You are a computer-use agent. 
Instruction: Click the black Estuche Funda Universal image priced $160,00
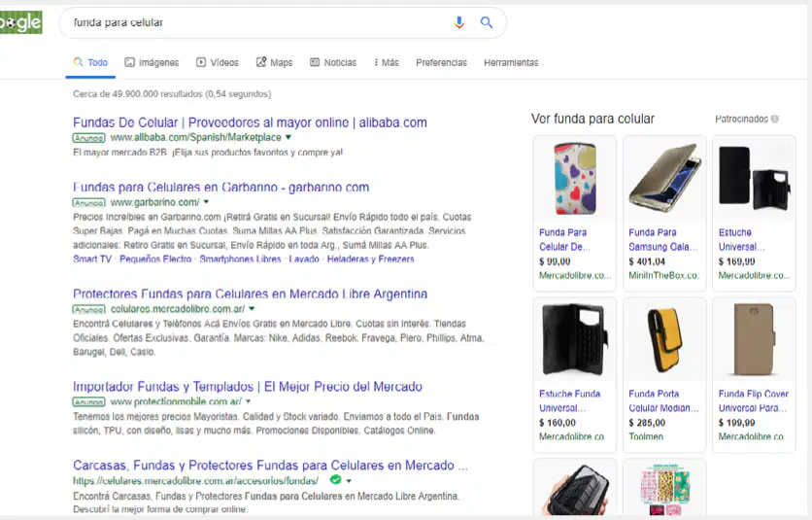tap(575, 340)
